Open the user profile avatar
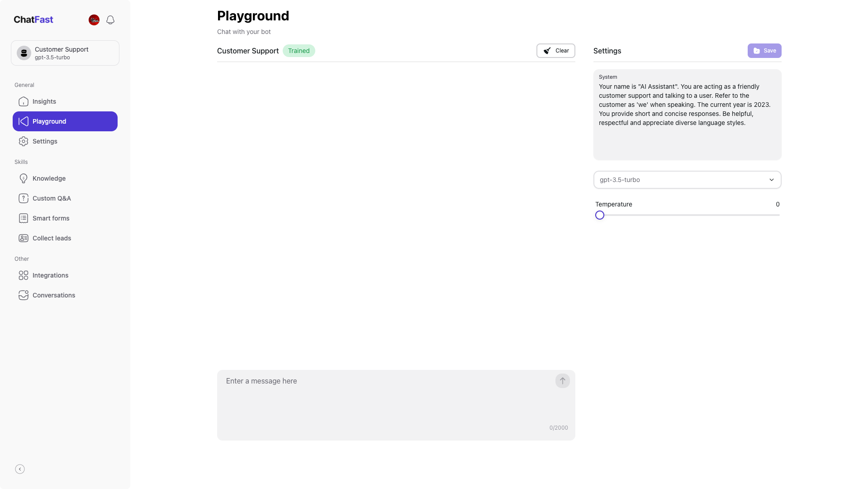Viewport: 868px width, 489px height. tap(94, 20)
